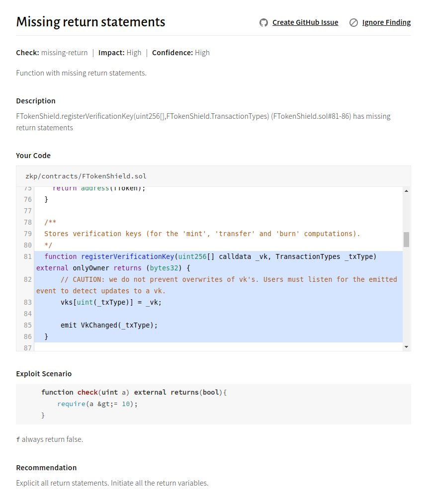Select the Ignore Finding link
Viewport: 431px width, 504px height.
click(x=386, y=22)
